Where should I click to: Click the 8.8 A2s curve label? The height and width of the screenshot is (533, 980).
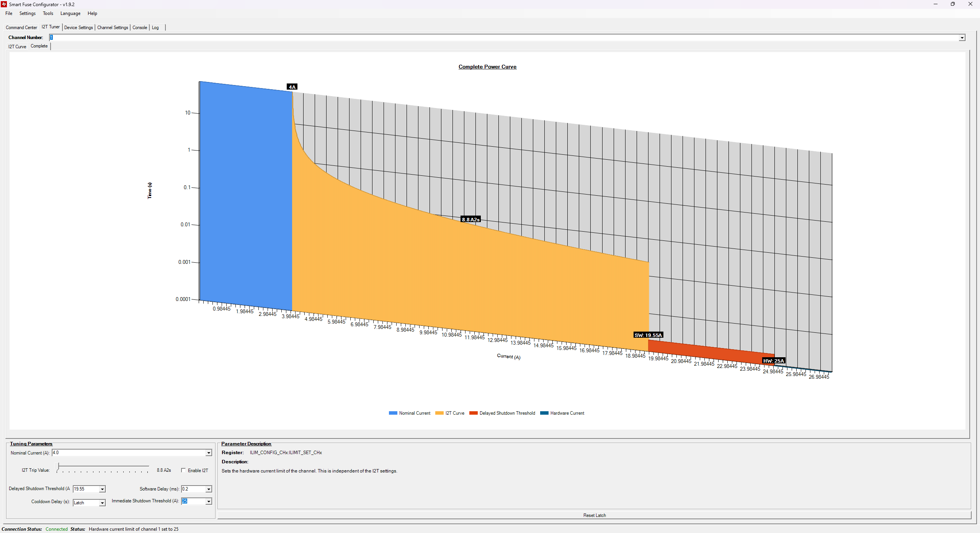click(x=470, y=219)
